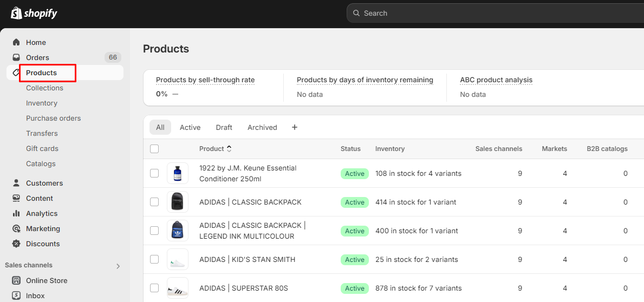Click the blue Legend Ink backpack thumbnail
The image size is (644, 302).
[178, 231]
